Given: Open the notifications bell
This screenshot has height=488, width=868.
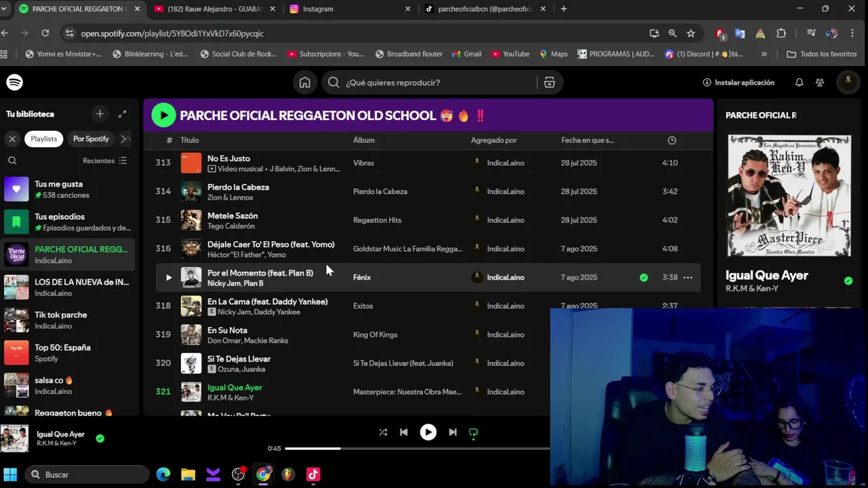Looking at the screenshot, I should coord(799,83).
